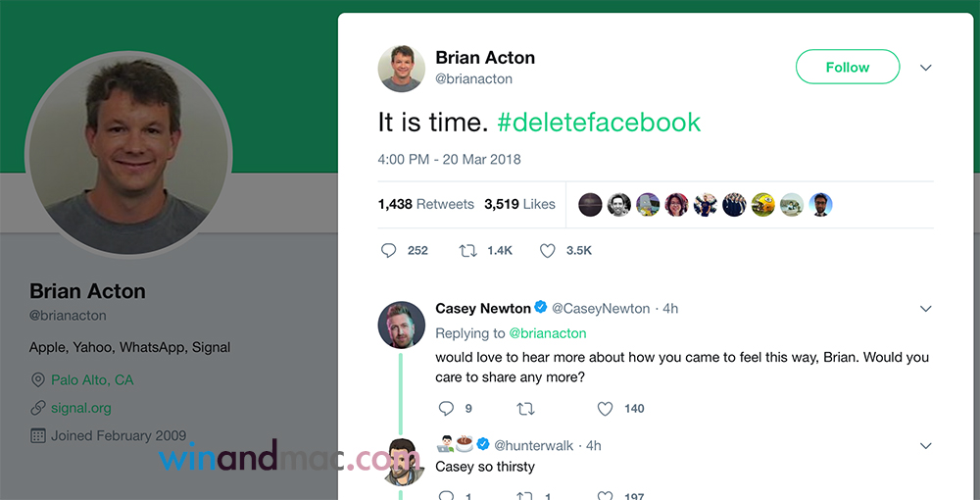This screenshot has width=980, height=500.
Task: Open Casey Newton's profile avatar
Action: (402, 325)
